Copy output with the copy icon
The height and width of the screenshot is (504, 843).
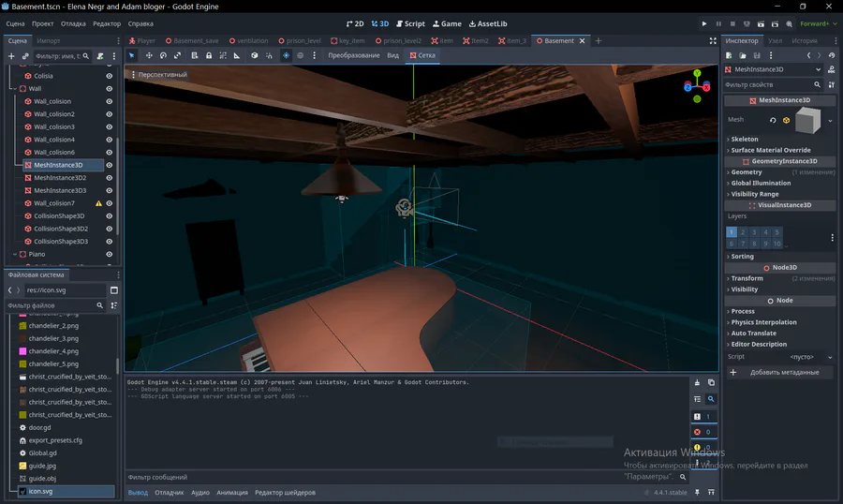click(x=711, y=382)
